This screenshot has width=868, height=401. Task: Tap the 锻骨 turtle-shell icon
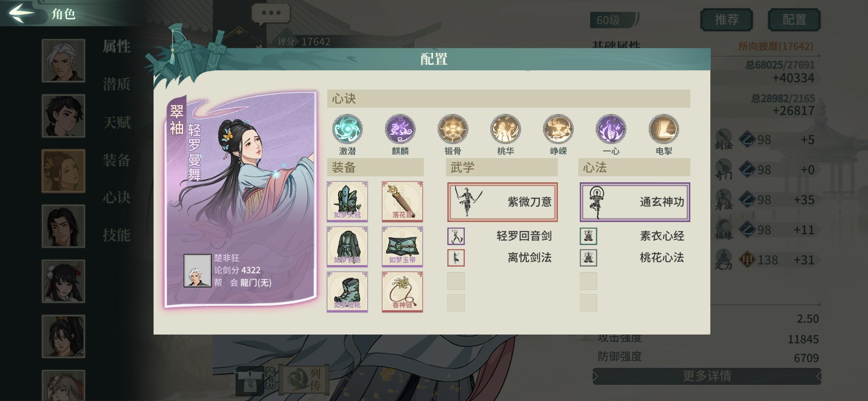pyautogui.click(x=453, y=129)
